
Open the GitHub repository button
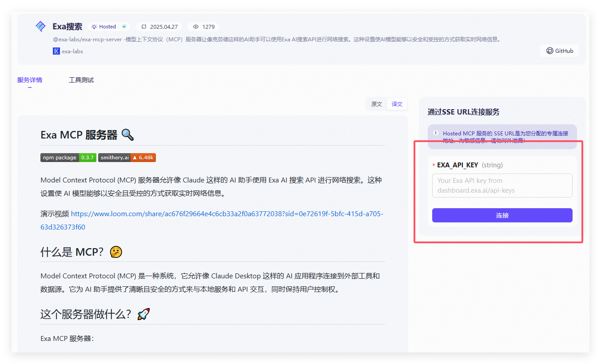click(560, 51)
